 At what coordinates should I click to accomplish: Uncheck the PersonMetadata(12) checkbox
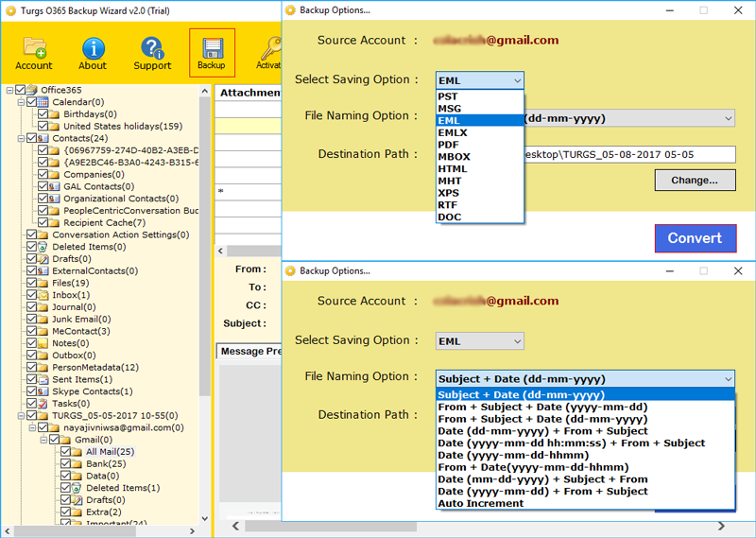point(32,367)
